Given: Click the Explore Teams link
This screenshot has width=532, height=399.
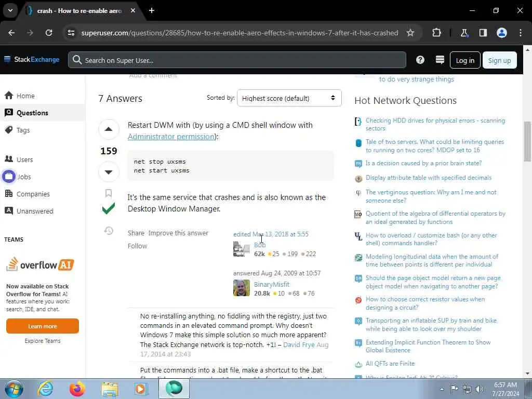Looking at the screenshot, I should [43, 341].
